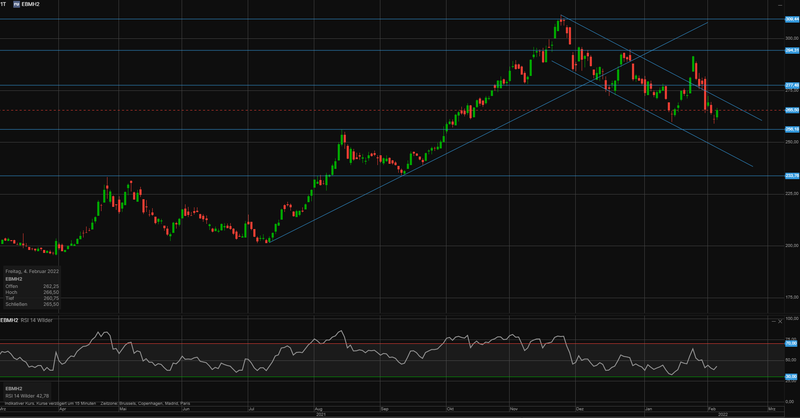Select the 256.15 support level tag
Screen dimensions: 800x418
[790, 129]
